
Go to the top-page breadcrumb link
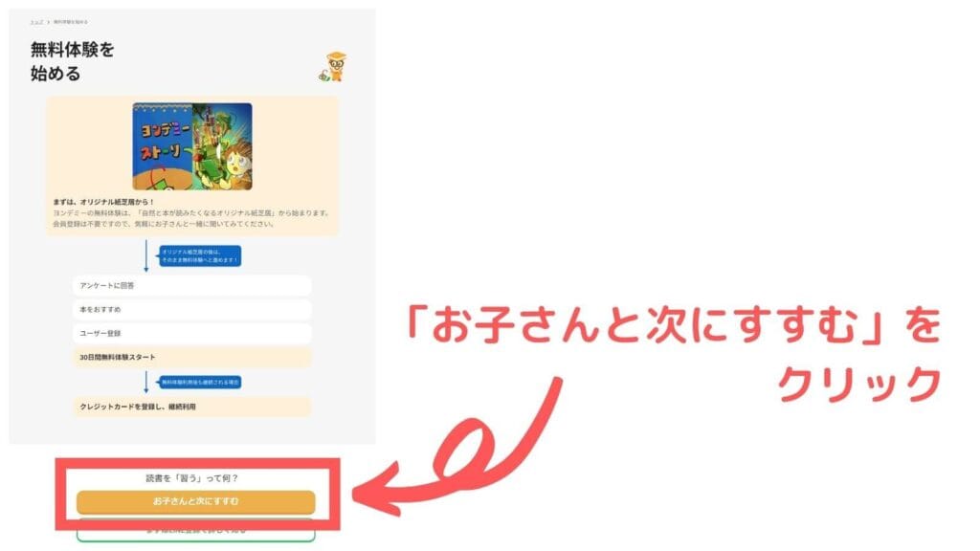[36, 22]
